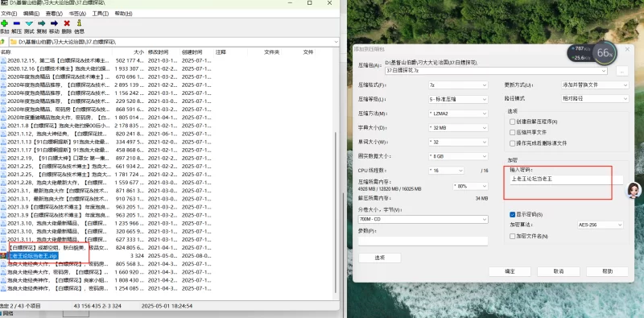
Task: Open the 查看(V) menu
Action: [54, 14]
